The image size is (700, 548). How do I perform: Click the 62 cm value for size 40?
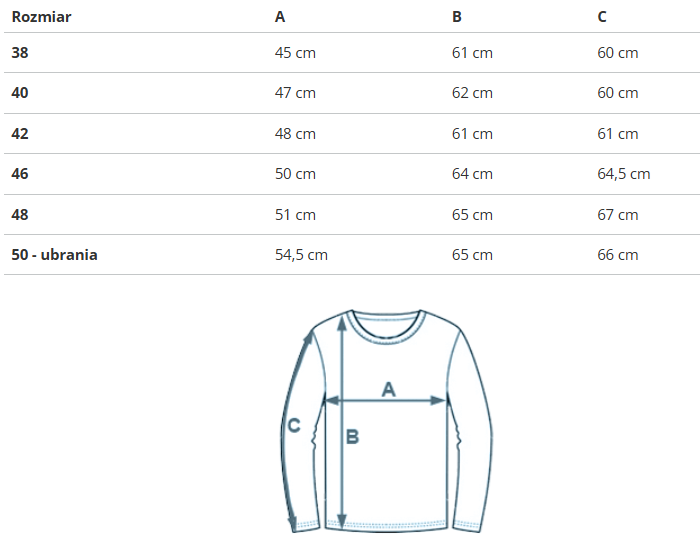472,93
